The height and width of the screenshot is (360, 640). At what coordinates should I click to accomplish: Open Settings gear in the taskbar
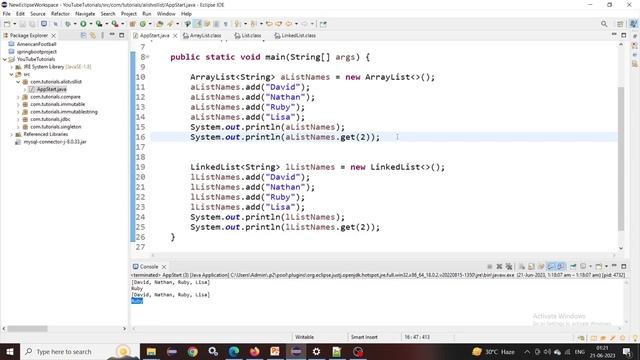(x=316, y=351)
